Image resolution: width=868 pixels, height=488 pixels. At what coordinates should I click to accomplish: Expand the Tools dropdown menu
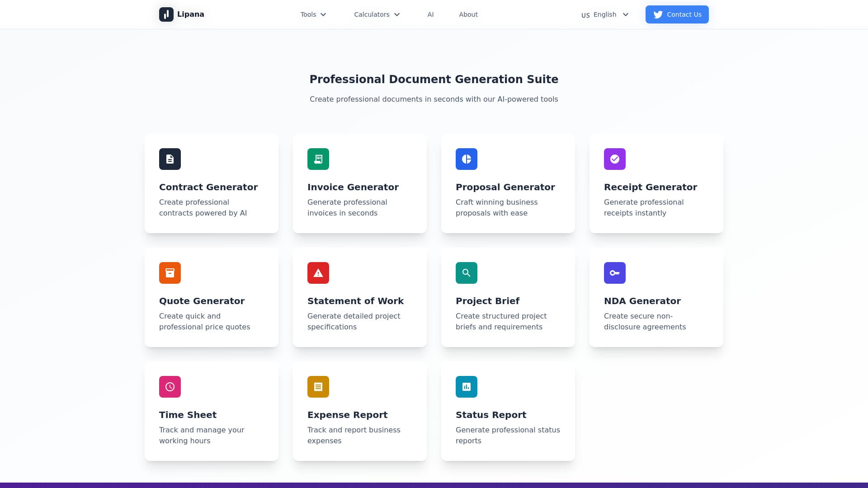pyautogui.click(x=313, y=14)
